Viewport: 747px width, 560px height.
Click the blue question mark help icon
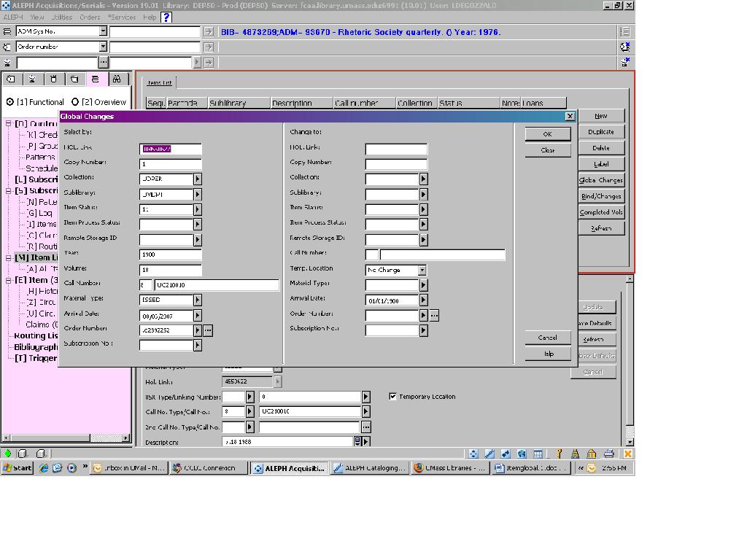(x=166, y=17)
